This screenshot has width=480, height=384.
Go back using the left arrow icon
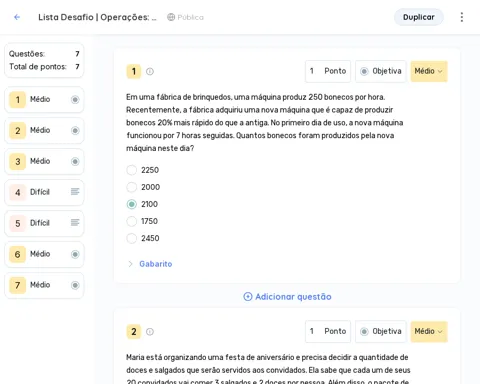tap(17, 17)
